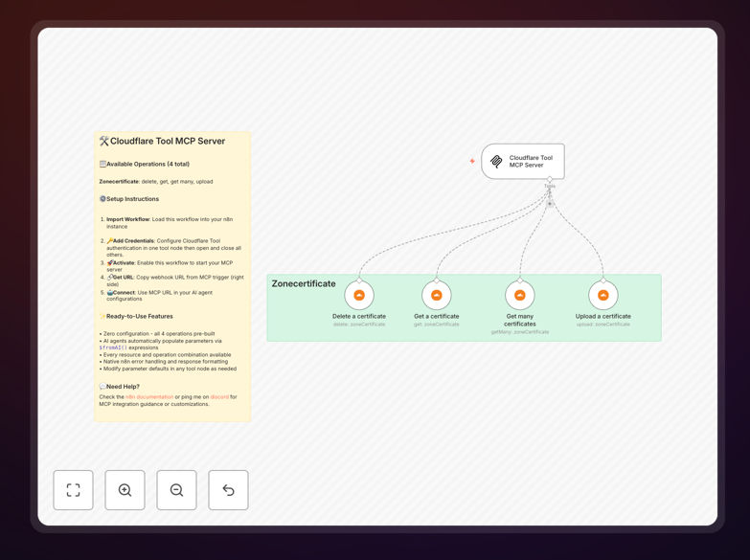
Task: Click the Delete a certificate label
Action: (359, 316)
